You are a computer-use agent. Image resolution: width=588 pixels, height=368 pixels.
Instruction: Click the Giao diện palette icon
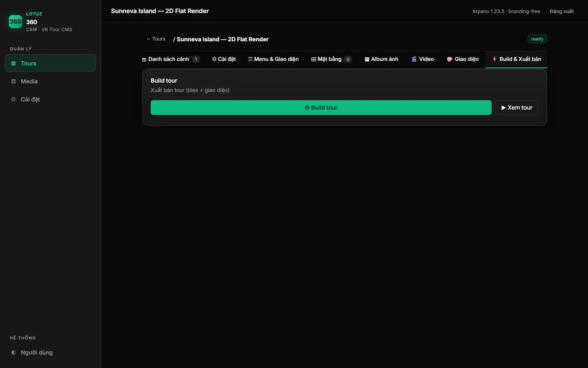[x=450, y=59]
